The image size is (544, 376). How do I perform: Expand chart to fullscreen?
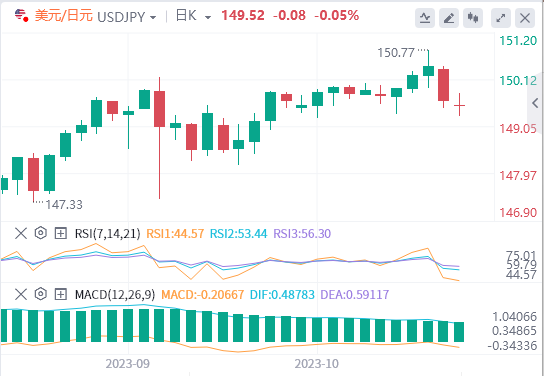pyautogui.click(x=501, y=18)
